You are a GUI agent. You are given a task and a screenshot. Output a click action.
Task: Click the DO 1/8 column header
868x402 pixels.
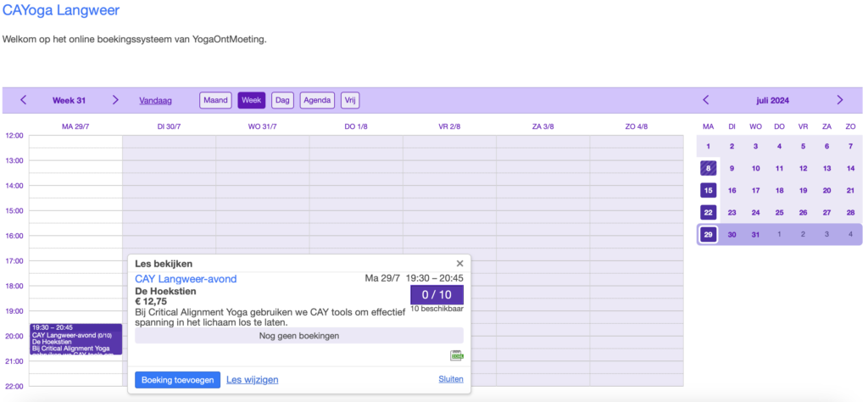point(356,127)
